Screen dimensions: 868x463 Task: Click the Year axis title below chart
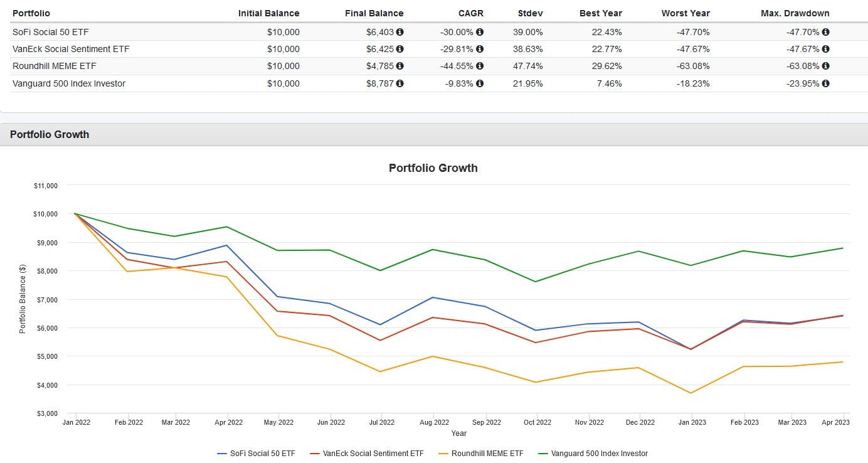pos(459,434)
